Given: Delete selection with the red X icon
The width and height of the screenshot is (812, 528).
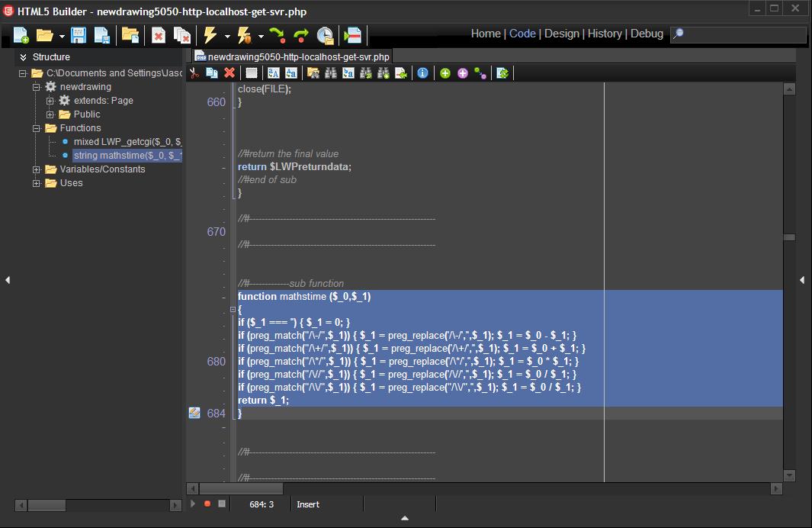Looking at the screenshot, I should click(229, 73).
